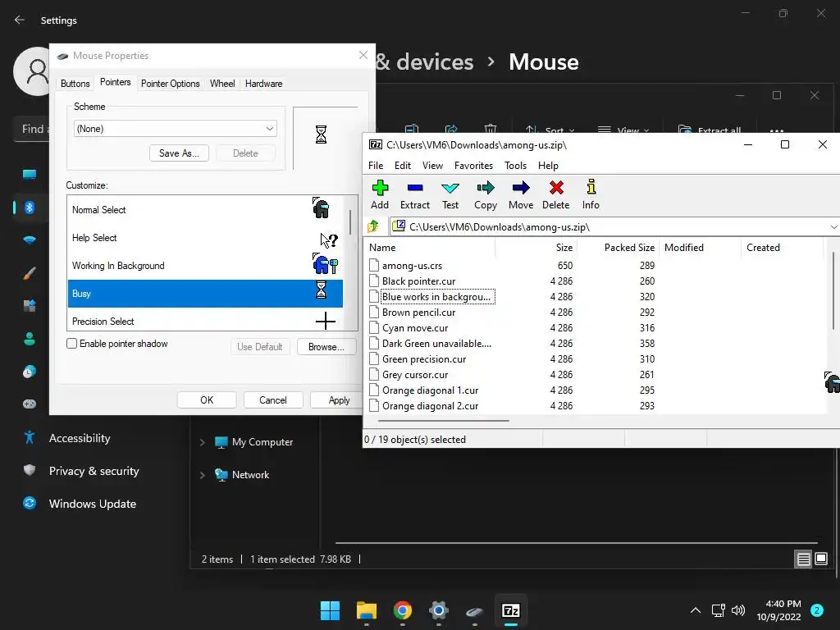Open Start menu from the taskbar
The image size is (840, 630).
(330, 610)
